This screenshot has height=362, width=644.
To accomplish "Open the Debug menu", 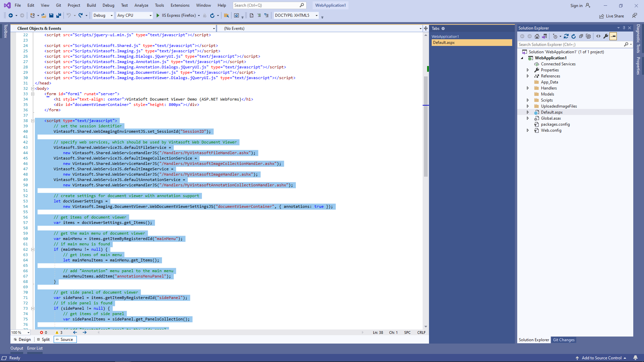I will [x=108, y=5].
